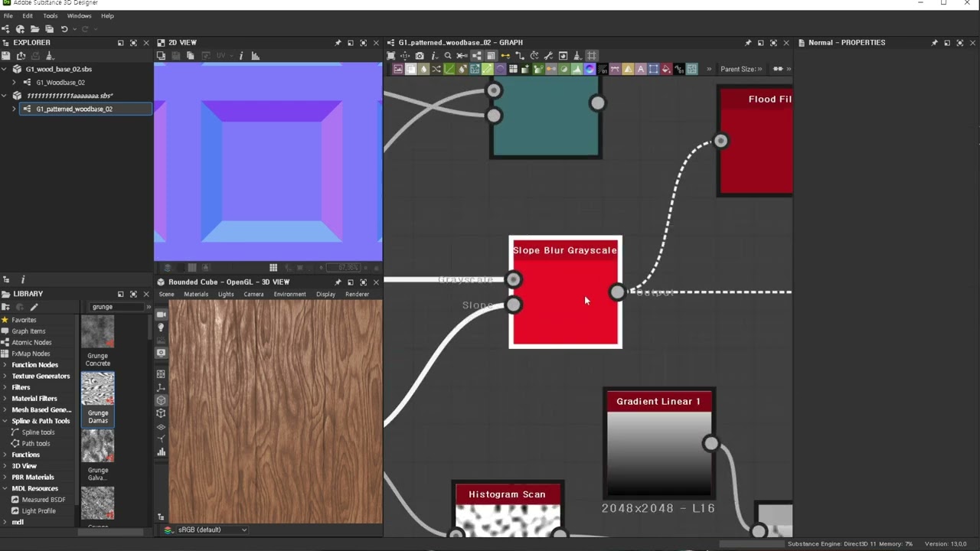The height and width of the screenshot is (551, 980).
Task: Click the save icon in Explorer toolbar
Action: pos(5,56)
